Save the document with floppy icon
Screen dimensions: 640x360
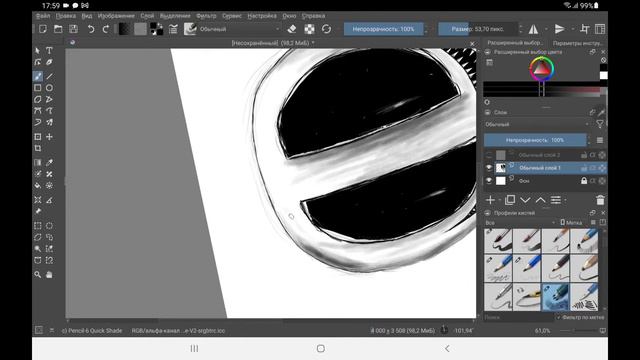pyautogui.click(x=73, y=29)
